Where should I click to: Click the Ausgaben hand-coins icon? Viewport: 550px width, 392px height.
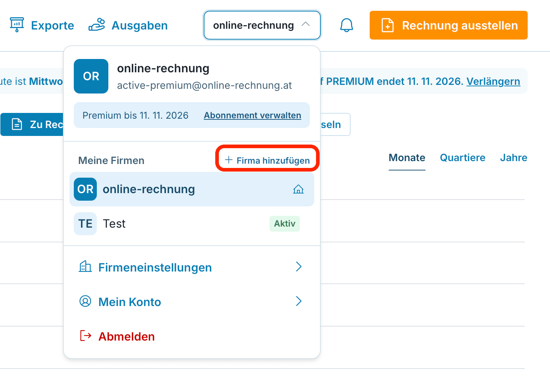tap(97, 25)
